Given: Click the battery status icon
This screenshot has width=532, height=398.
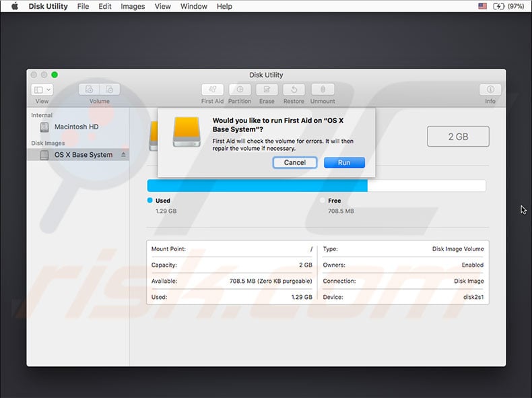Looking at the screenshot, I should pyautogui.click(x=499, y=6).
